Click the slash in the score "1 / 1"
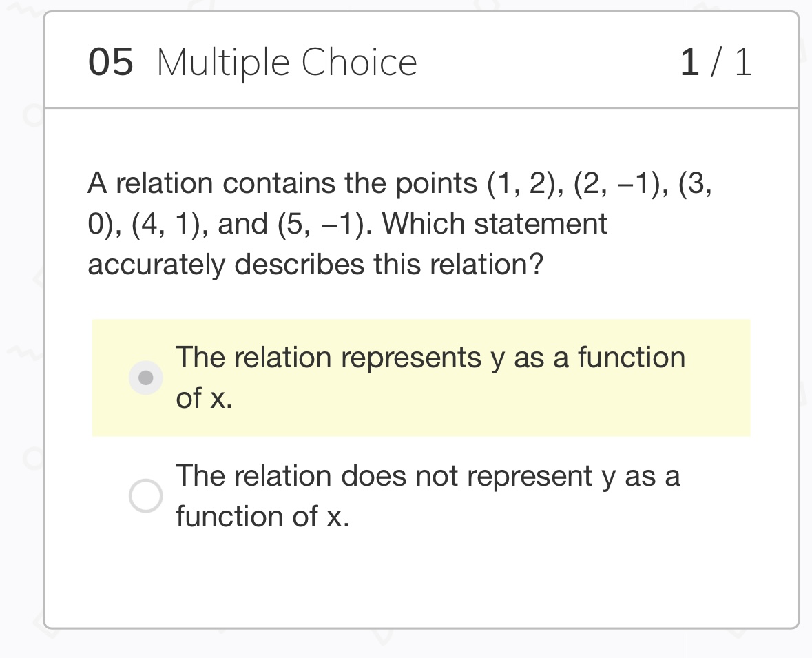The height and width of the screenshot is (658, 812). click(x=716, y=63)
